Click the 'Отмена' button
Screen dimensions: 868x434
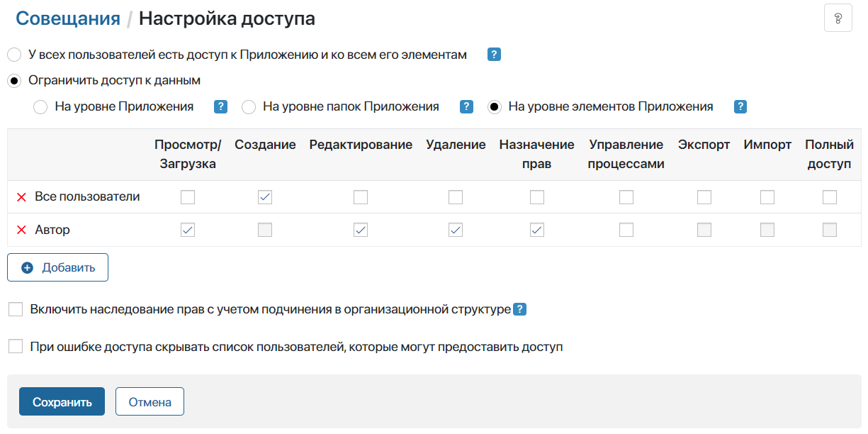coord(150,401)
